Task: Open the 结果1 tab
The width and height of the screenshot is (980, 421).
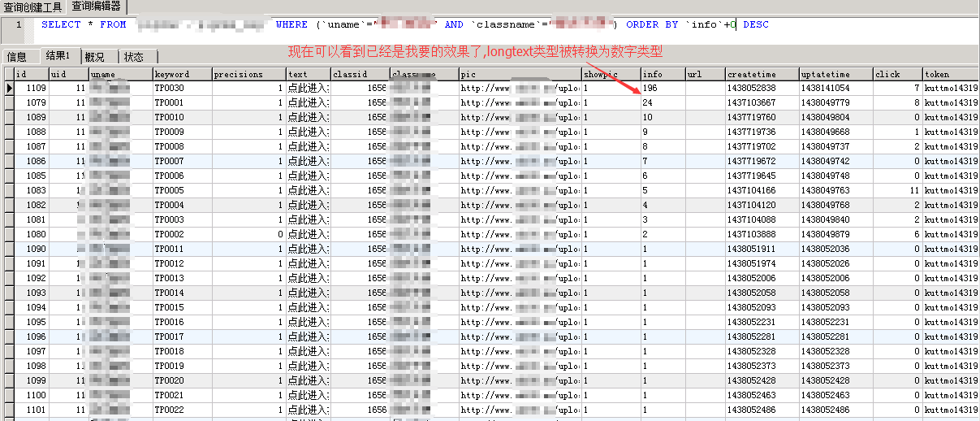Action: coord(58,56)
